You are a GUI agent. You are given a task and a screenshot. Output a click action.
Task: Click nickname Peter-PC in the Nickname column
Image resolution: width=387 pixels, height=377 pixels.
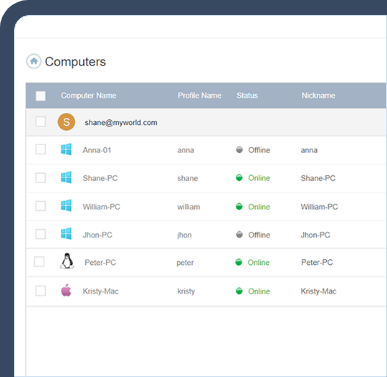(x=317, y=263)
